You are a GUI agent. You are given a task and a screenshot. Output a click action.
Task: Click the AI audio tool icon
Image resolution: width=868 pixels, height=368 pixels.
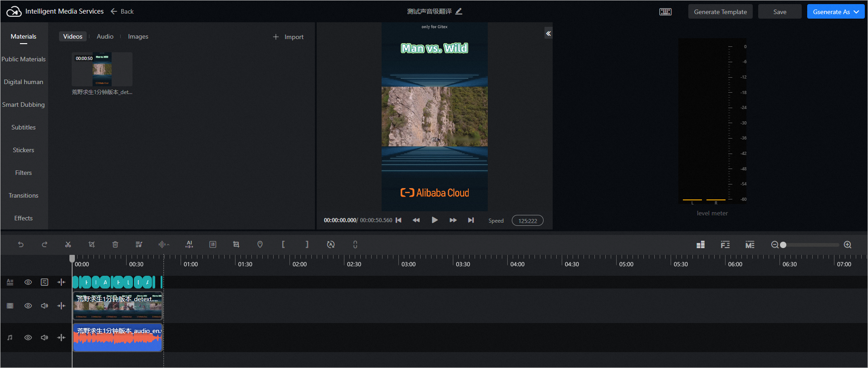point(189,244)
